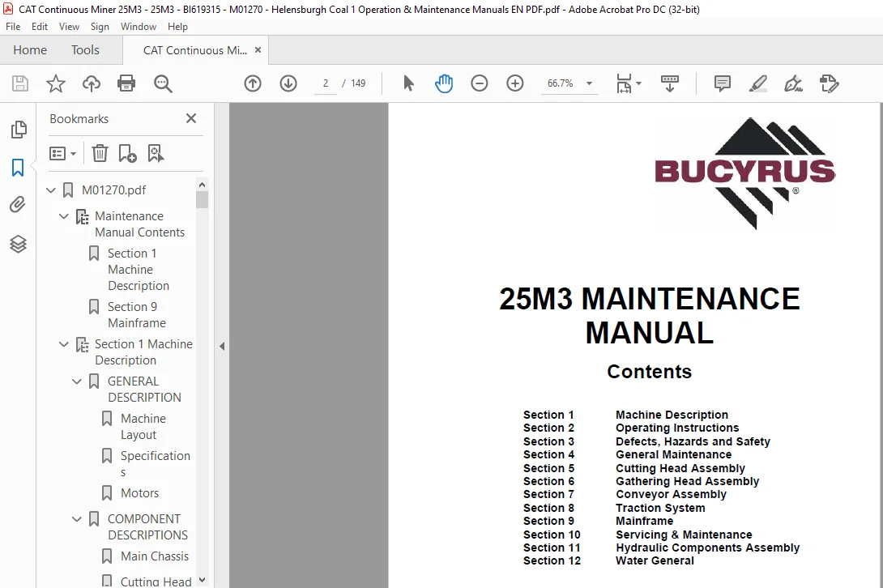883x588 pixels.
Task: Select the CAT Continuous Mi... document tab
Action: [195, 50]
